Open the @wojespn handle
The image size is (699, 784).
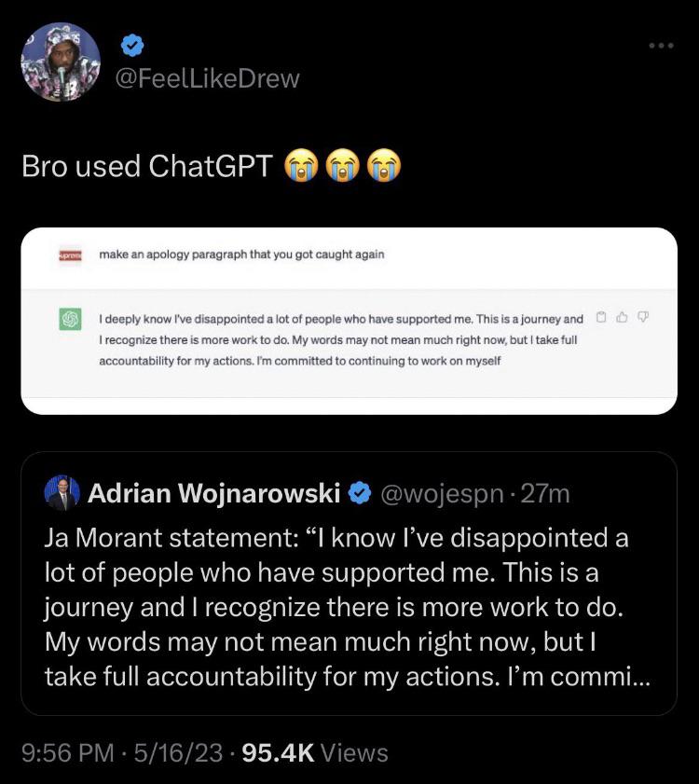click(444, 493)
